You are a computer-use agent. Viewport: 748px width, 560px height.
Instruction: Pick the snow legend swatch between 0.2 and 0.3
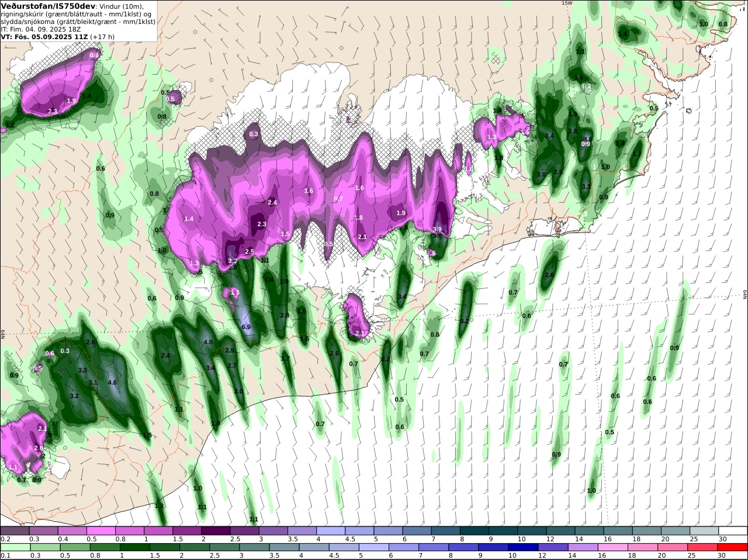[15, 531]
